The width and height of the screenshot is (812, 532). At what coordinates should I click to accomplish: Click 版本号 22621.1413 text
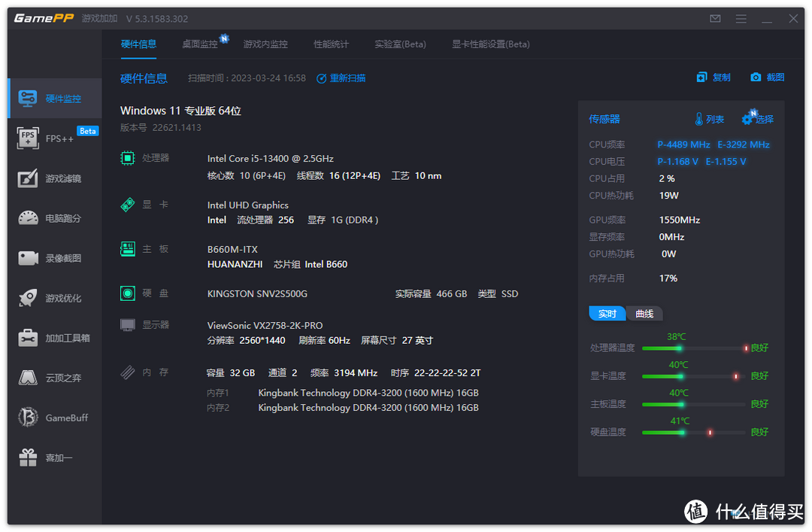pos(161,128)
